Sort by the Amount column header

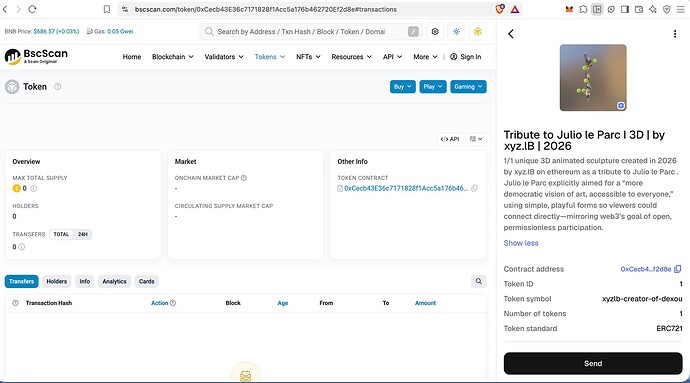[425, 303]
